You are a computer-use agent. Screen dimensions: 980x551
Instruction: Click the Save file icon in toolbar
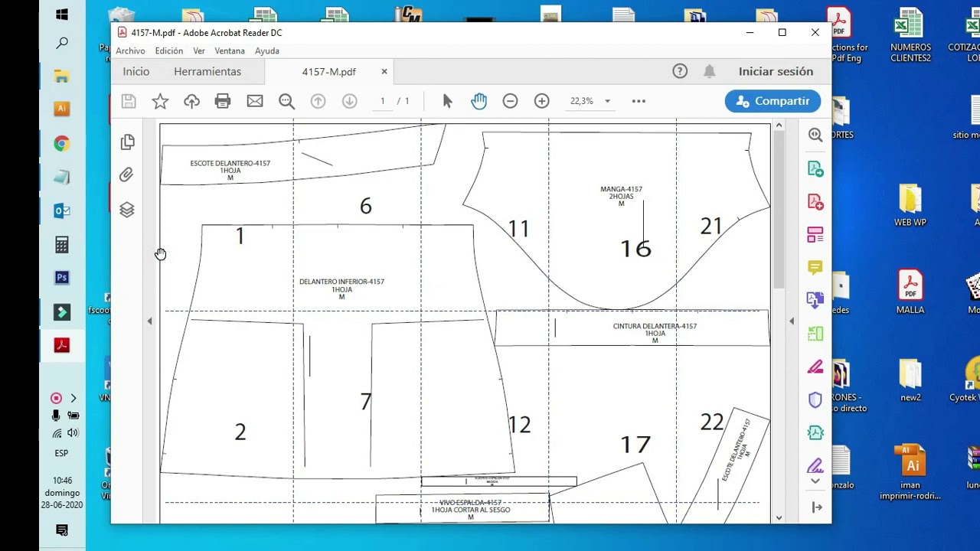(x=129, y=101)
